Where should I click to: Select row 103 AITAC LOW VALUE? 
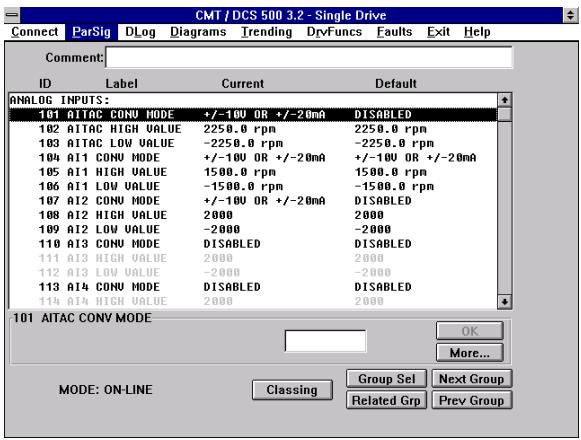click(x=253, y=143)
